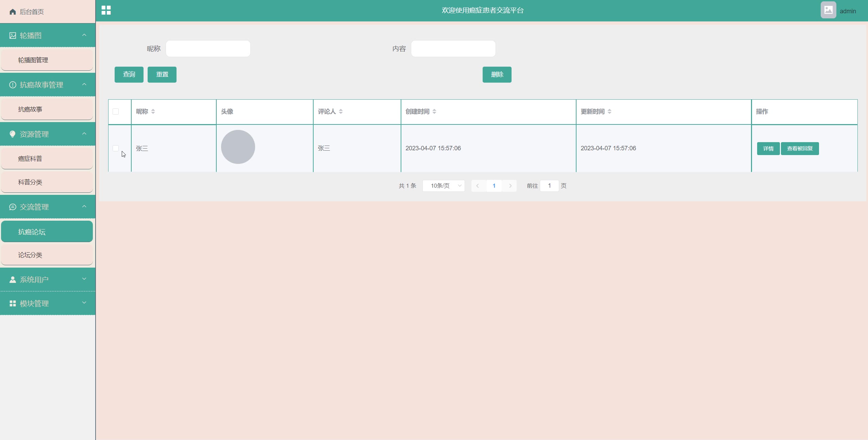This screenshot has width=868, height=440.
Task: Select 抗癌论坛 menu item
Action: (x=47, y=232)
